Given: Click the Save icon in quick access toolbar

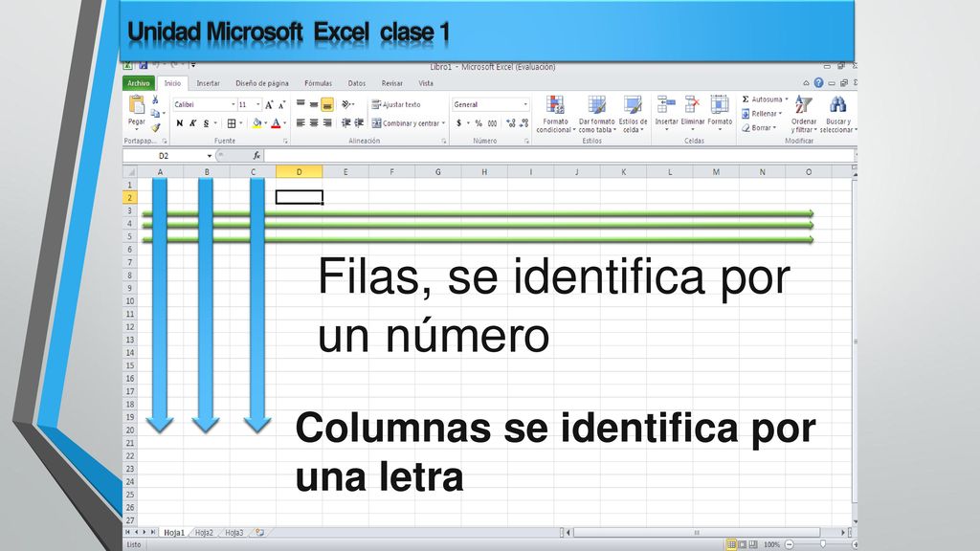Looking at the screenshot, I should pos(144,65).
